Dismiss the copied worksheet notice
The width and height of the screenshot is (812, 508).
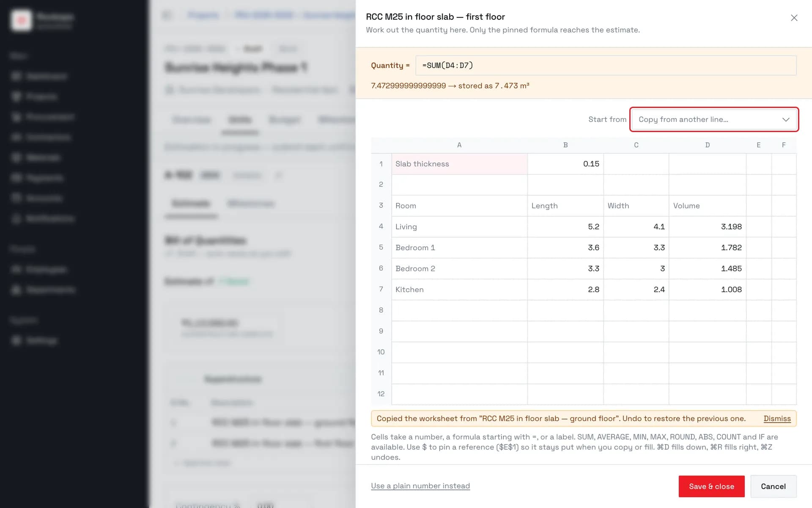pos(777,419)
